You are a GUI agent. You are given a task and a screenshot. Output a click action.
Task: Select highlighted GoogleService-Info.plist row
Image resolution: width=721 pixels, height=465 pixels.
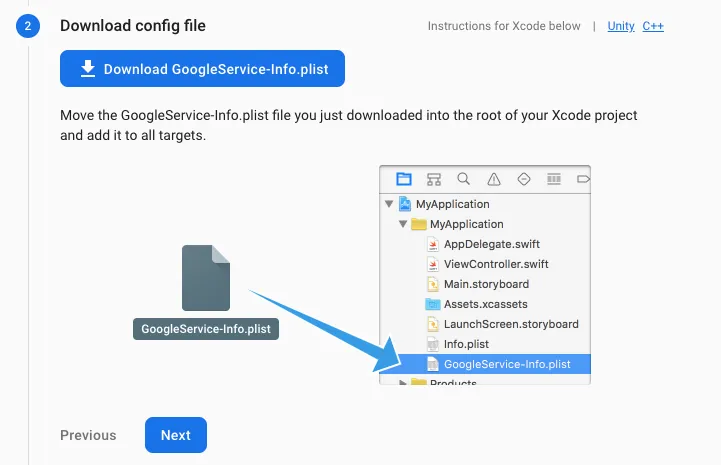coord(485,364)
